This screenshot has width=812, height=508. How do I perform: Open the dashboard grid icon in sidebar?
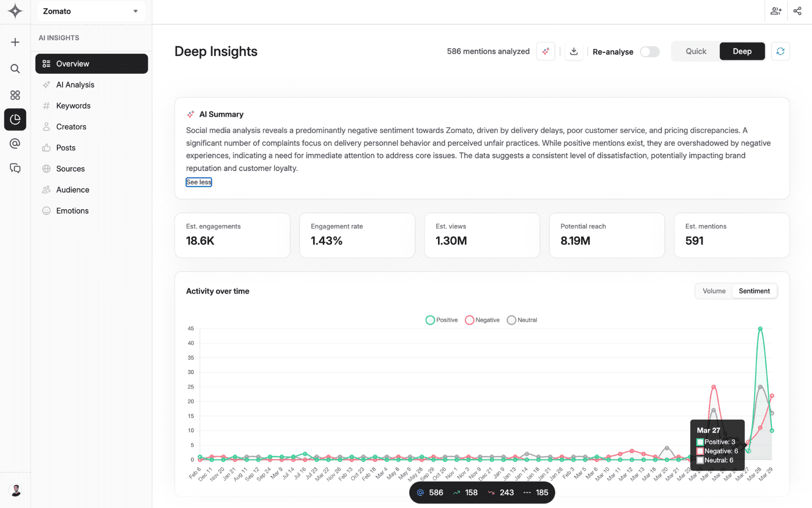[x=15, y=95]
